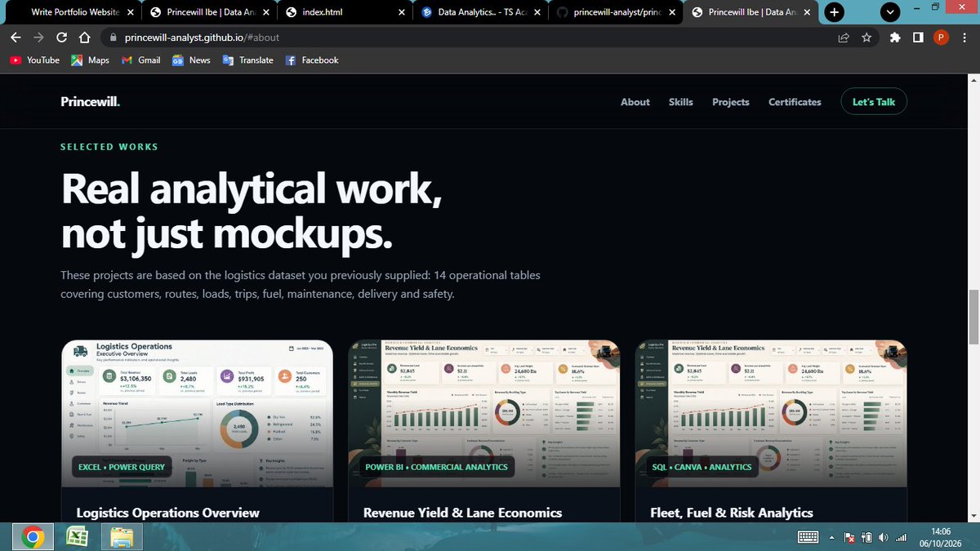Open the Gmail bookmark
This screenshot has width=980, height=551.
point(140,60)
